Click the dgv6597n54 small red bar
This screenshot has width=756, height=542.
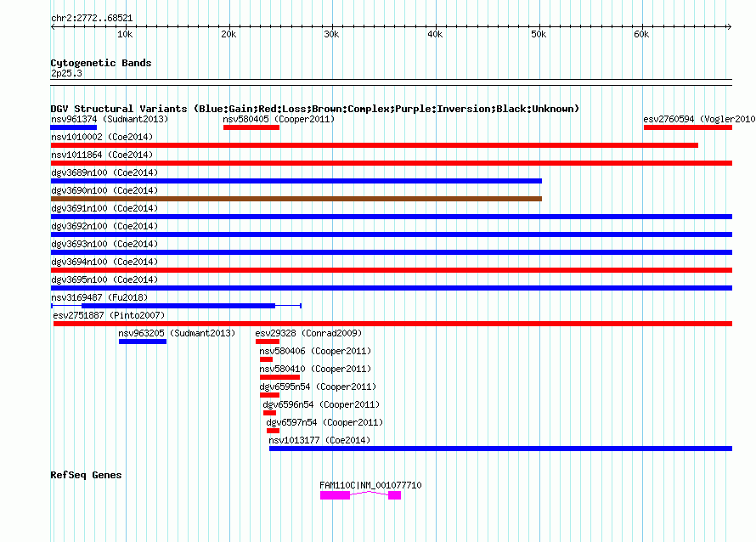click(273, 431)
